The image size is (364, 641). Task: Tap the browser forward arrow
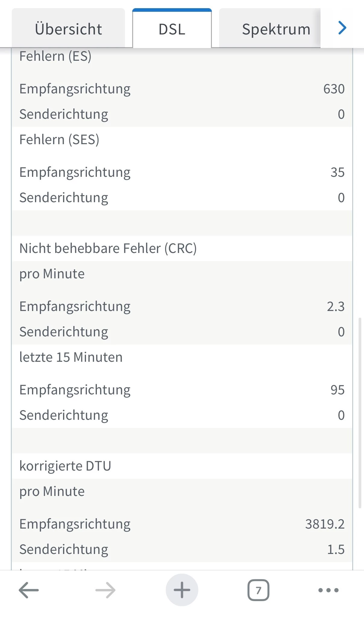[105, 590]
